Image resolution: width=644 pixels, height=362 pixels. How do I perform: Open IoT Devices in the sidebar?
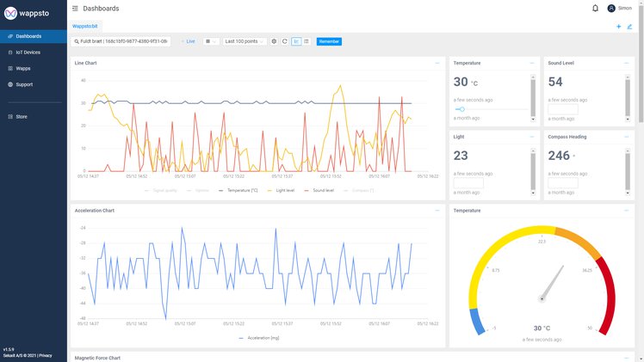coord(28,52)
